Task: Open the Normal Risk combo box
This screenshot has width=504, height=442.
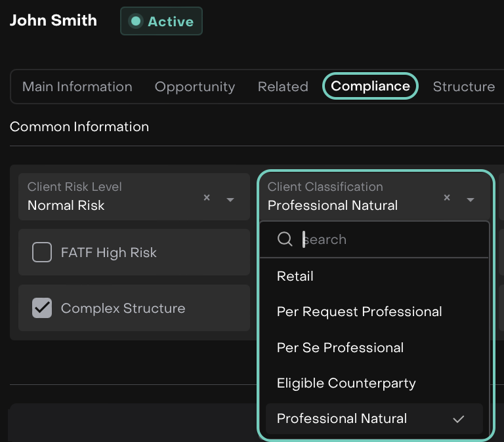Action: click(112, 197)
